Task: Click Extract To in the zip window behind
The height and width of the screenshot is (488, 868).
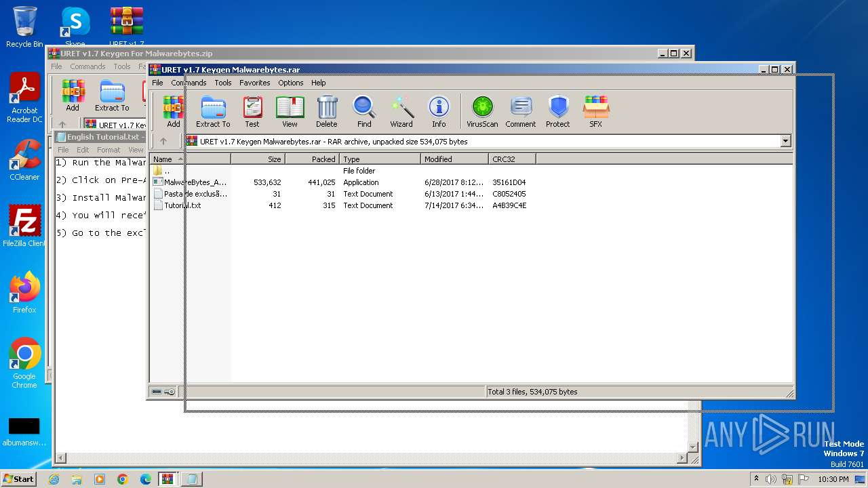Action: (x=112, y=96)
